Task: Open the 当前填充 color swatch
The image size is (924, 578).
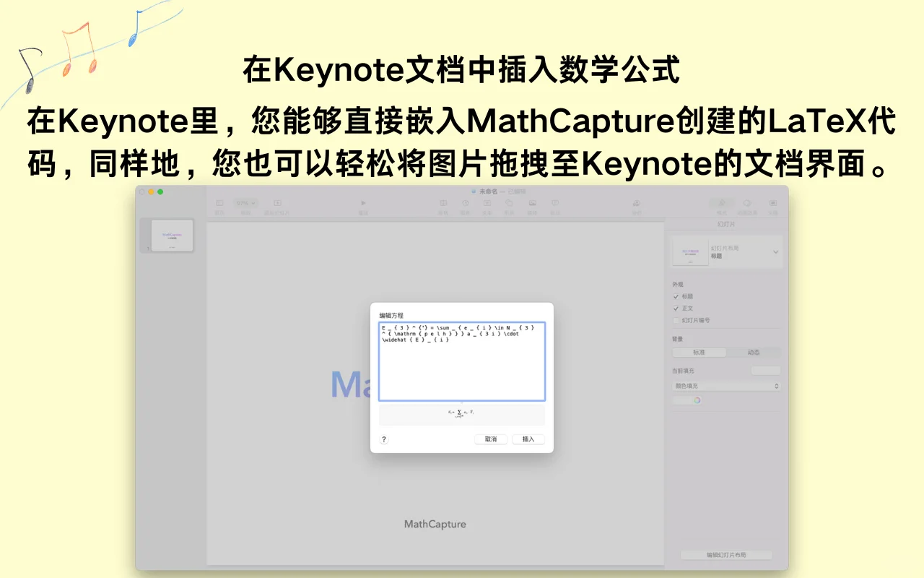Action: coord(765,370)
